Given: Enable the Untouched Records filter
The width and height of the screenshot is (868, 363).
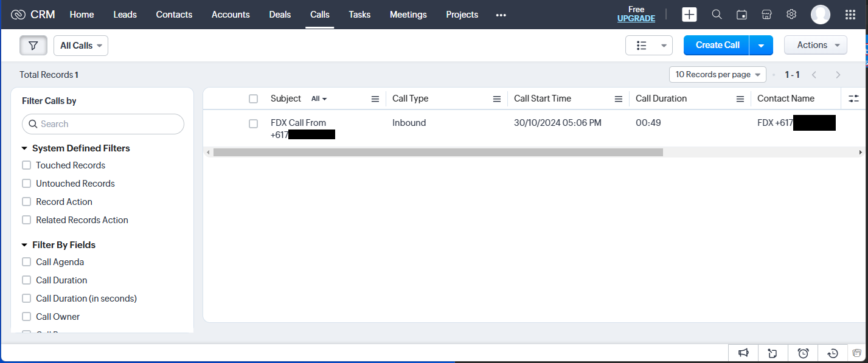Looking at the screenshot, I should (26, 184).
